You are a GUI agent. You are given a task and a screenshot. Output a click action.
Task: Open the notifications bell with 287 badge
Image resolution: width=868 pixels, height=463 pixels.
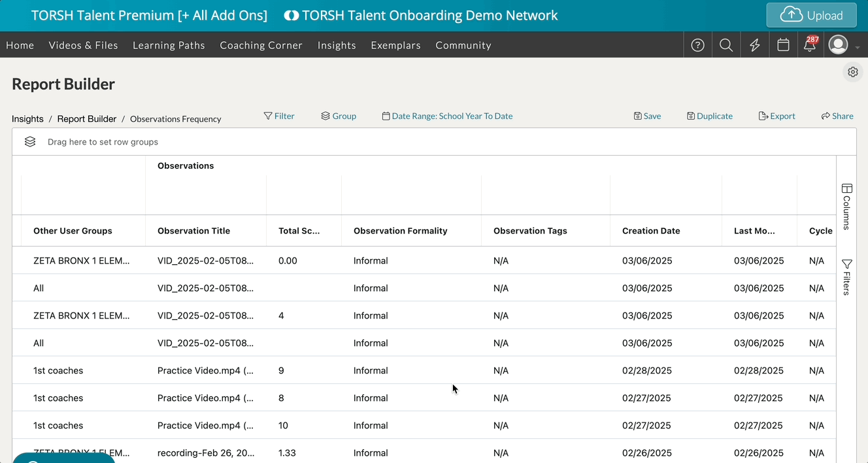pyautogui.click(x=810, y=45)
